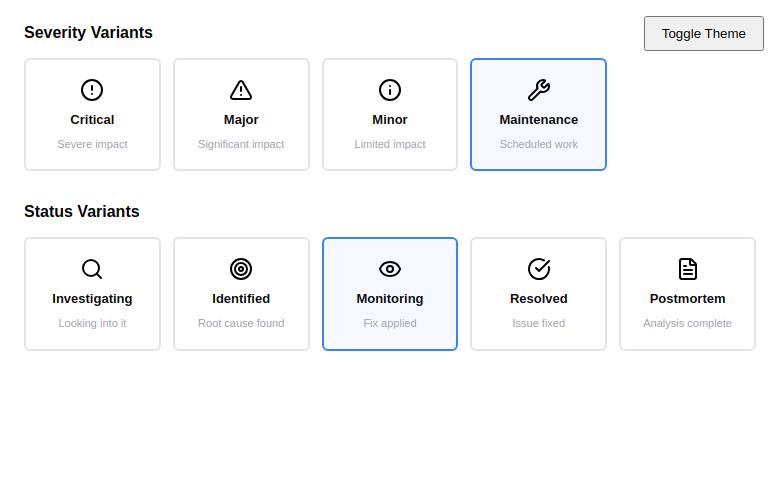The image size is (780, 493).
Task: Select the Investigating status label
Action: click(x=92, y=299)
